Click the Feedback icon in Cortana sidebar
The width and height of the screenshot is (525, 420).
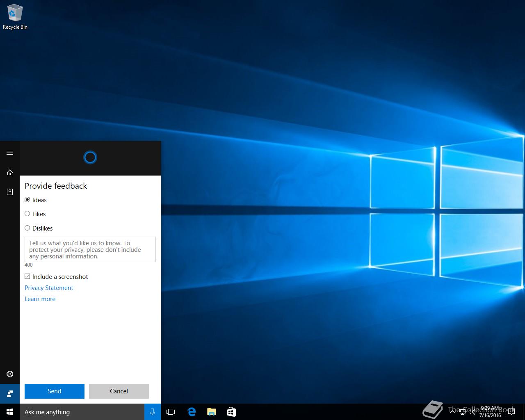(x=10, y=394)
